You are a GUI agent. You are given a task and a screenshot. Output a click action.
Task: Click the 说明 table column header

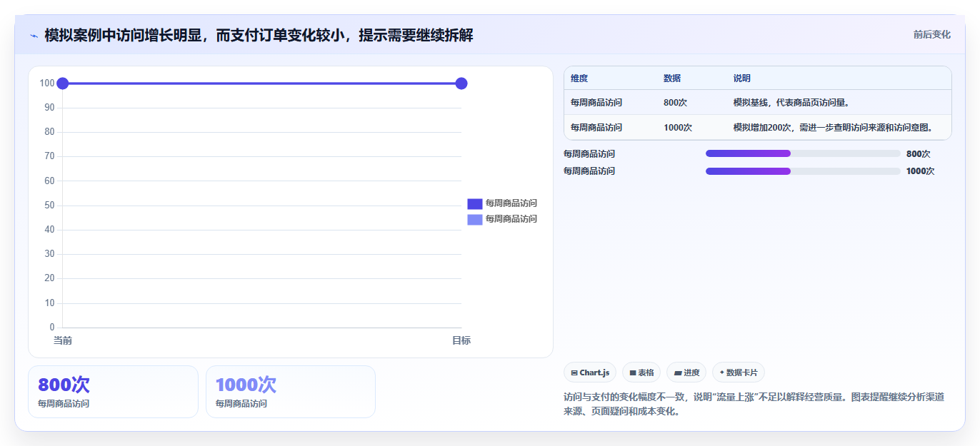coord(742,78)
